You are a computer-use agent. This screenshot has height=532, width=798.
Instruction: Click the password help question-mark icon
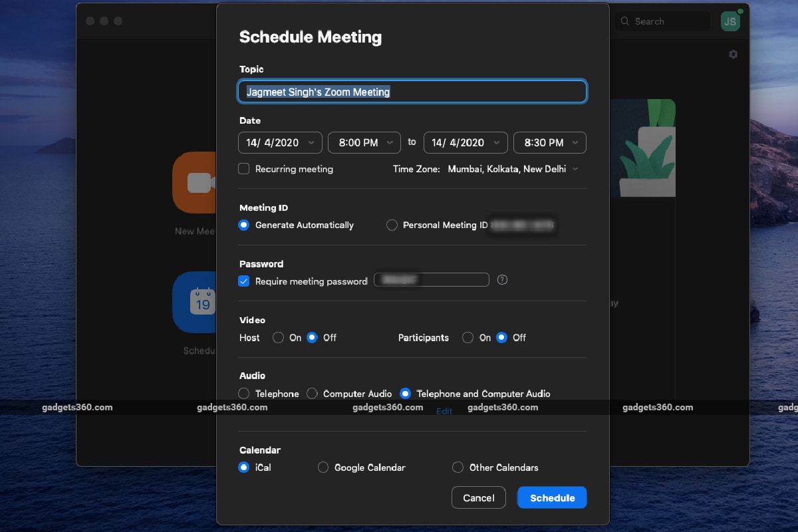point(502,280)
